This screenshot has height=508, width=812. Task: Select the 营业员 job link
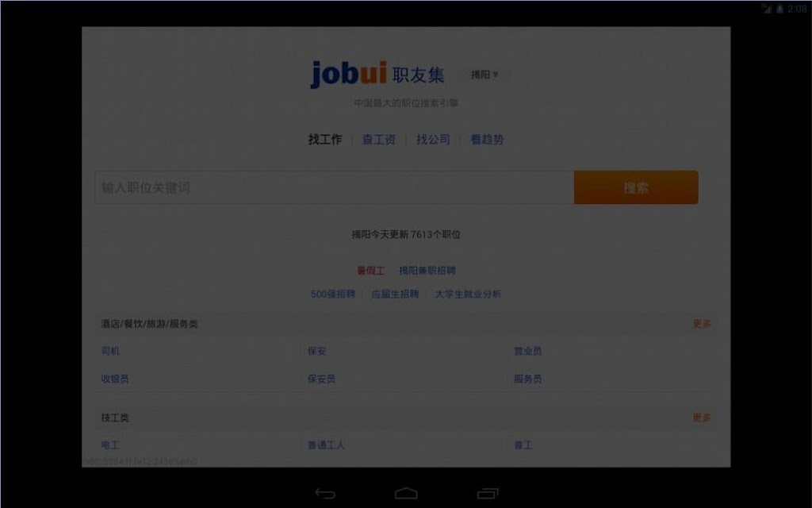527,351
